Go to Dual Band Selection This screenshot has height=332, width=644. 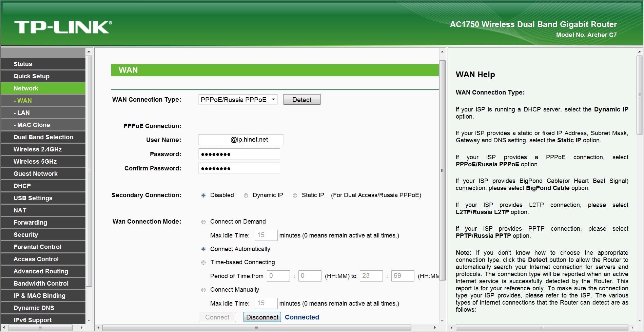(x=43, y=137)
